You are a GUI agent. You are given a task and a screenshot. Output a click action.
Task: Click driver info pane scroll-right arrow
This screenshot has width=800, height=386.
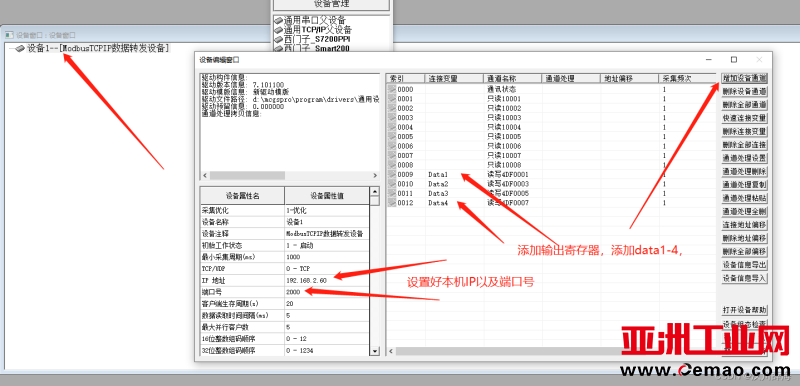tap(375, 175)
